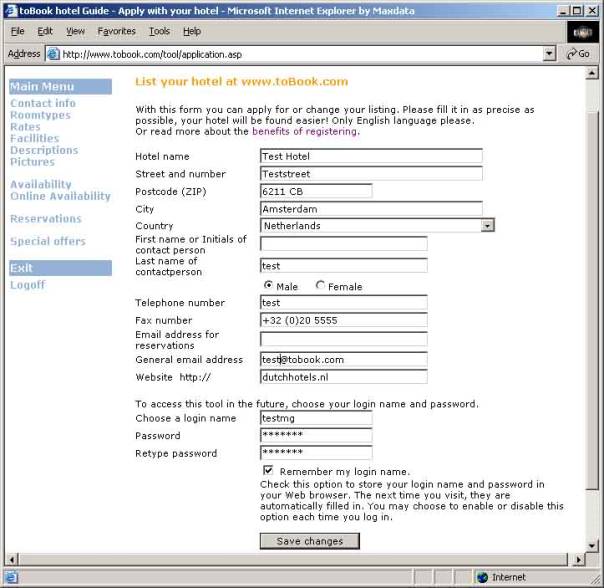Select the Female radio button

pyautogui.click(x=320, y=286)
